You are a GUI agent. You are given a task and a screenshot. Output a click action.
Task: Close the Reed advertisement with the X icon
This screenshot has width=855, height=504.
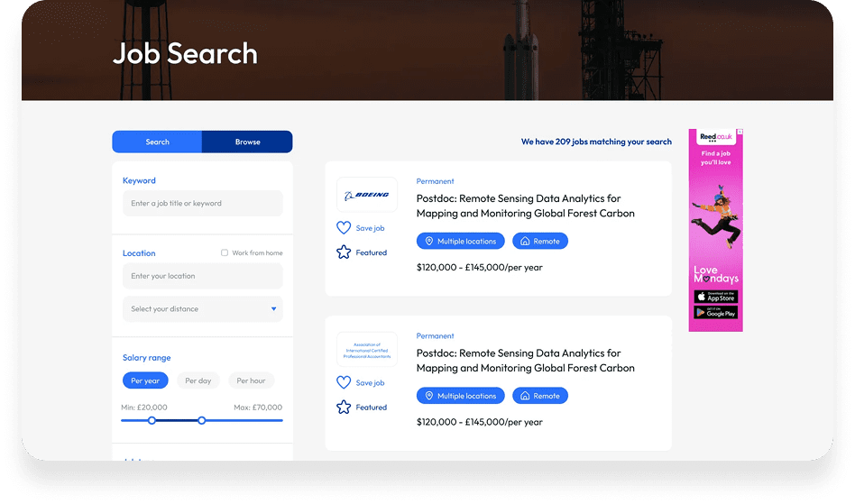(739, 133)
